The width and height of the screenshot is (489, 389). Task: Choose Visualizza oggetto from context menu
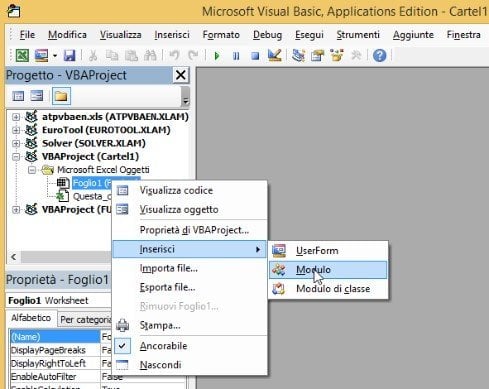[x=190, y=210]
